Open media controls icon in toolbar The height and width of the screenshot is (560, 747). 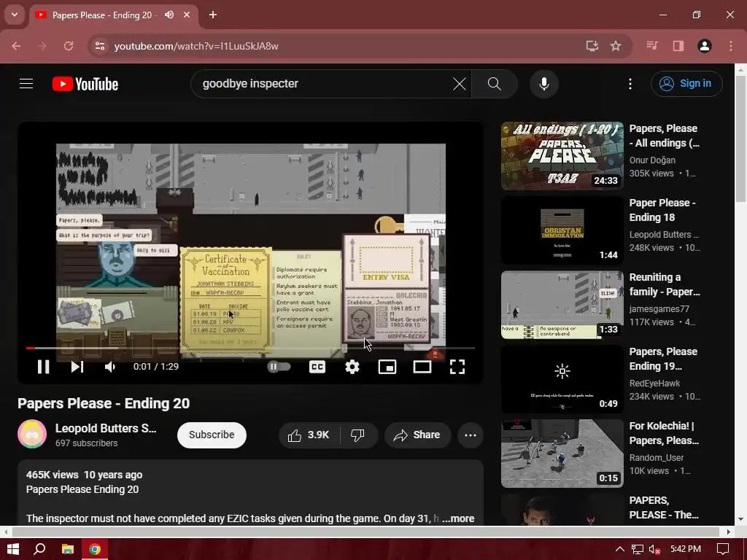point(652,46)
